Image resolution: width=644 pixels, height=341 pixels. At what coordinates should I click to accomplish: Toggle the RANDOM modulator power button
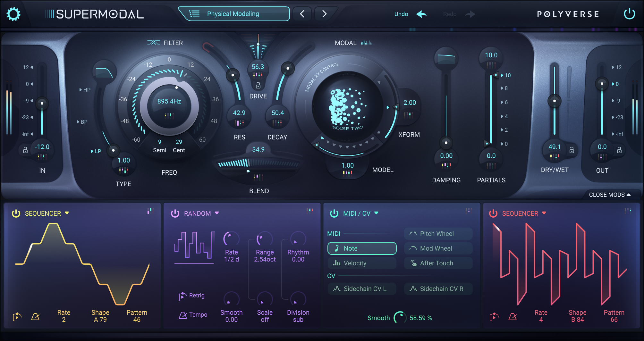pyautogui.click(x=175, y=213)
